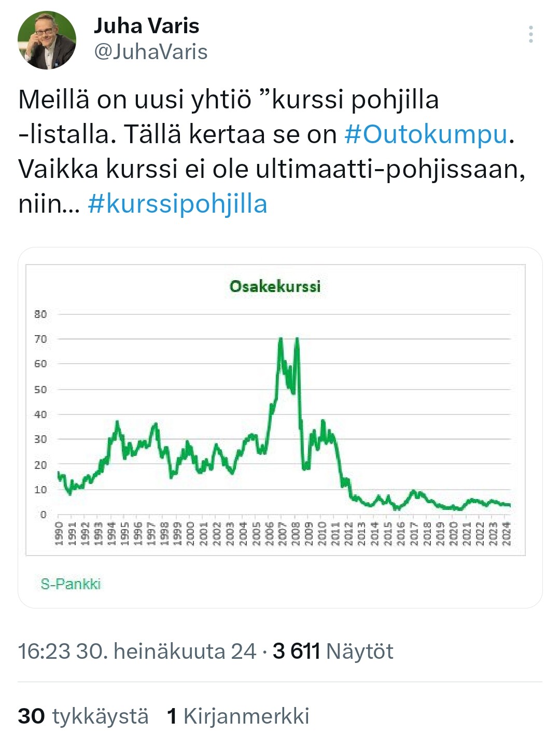Click the 2024 label on the x-axis
560x734 pixels.
[507, 533]
